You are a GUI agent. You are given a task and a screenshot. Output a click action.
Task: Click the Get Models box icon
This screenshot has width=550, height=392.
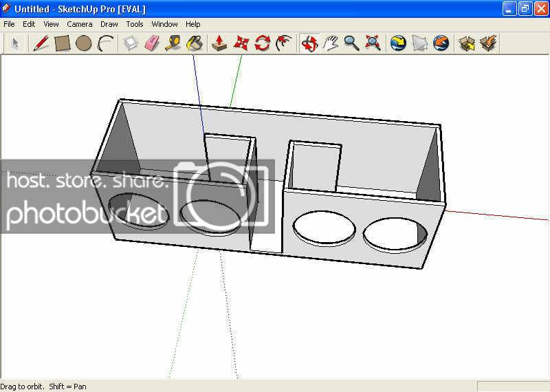pos(467,43)
